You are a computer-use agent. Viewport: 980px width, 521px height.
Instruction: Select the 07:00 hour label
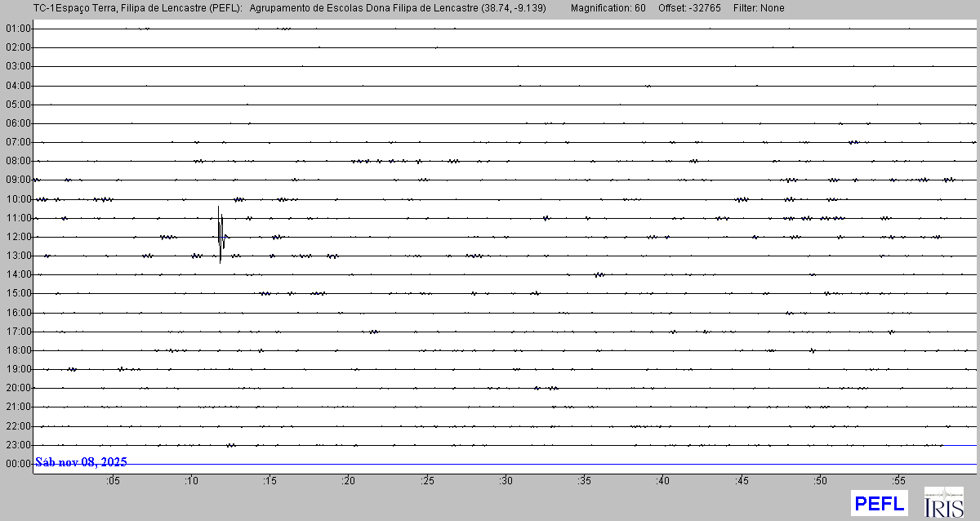click(x=18, y=142)
